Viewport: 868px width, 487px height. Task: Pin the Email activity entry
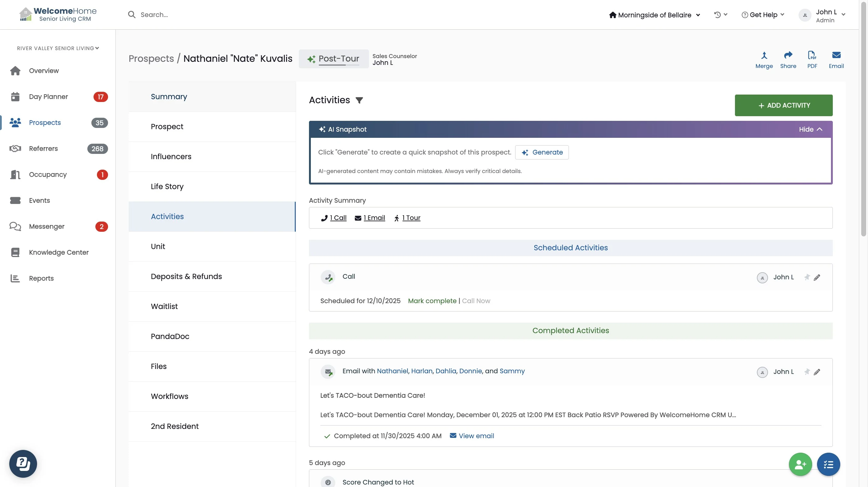[807, 372]
